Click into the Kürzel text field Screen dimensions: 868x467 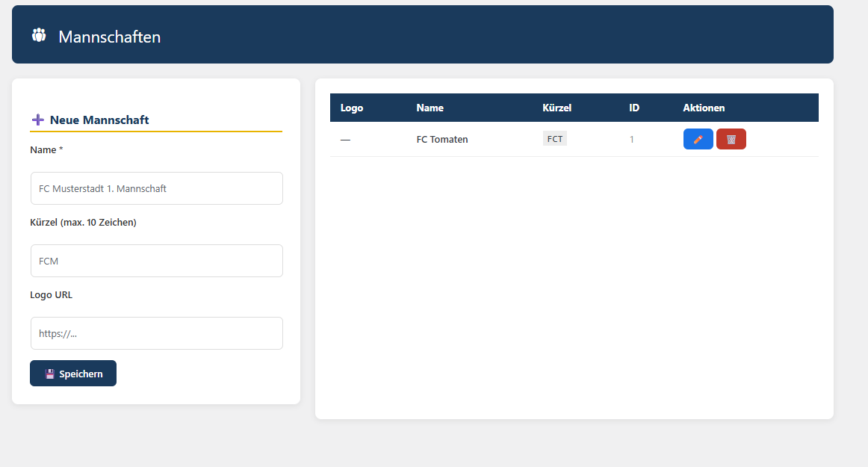156,261
